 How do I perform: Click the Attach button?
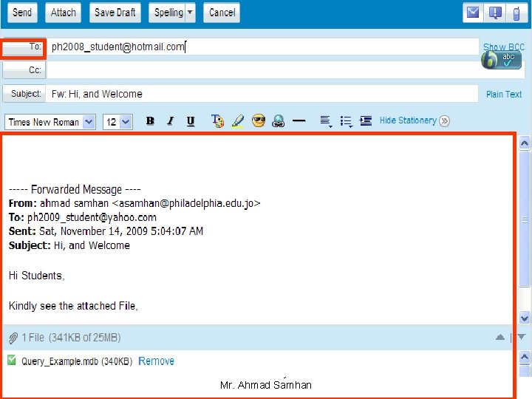pos(63,13)
